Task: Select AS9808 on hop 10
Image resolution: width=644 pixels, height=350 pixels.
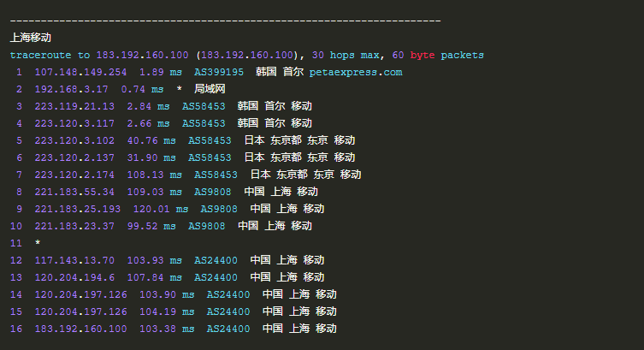Action: click(207, 226)
